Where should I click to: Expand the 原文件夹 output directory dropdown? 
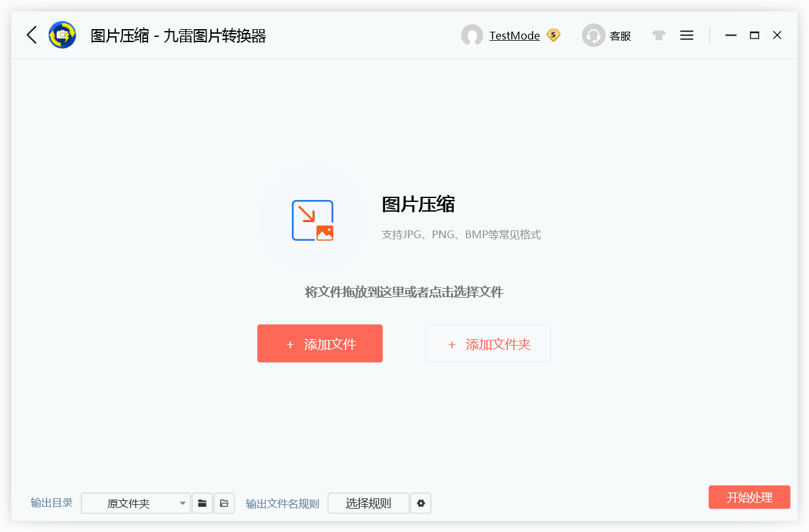136,503
